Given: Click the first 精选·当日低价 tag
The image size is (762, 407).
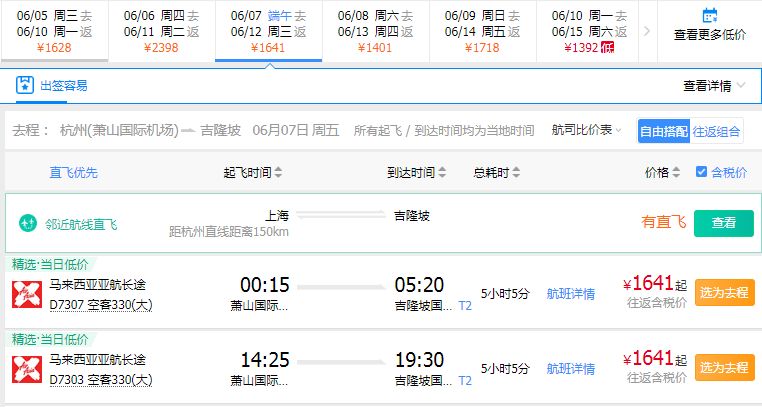Looking at the screenshot, I should pyautogui.click(x=51, y=264).
